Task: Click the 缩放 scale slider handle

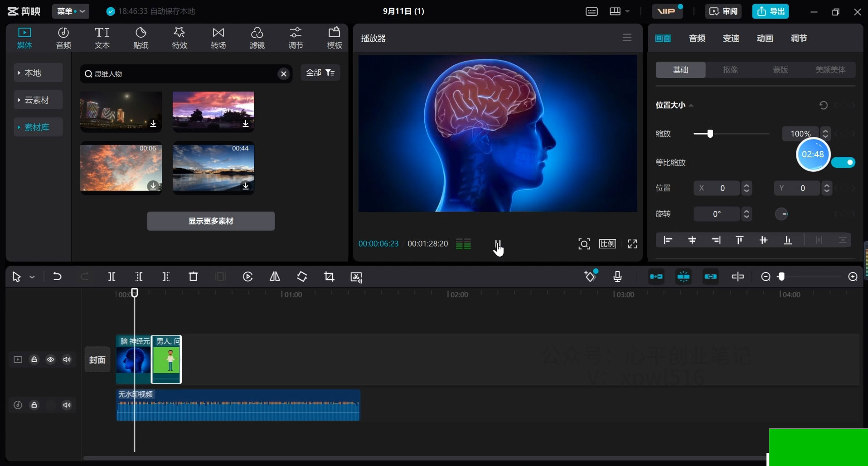Action: [710, 134]
